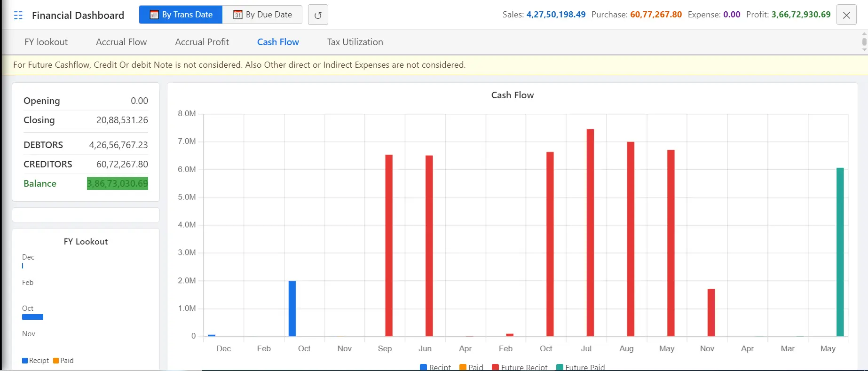Open the Accrual Flow tab

121,42
